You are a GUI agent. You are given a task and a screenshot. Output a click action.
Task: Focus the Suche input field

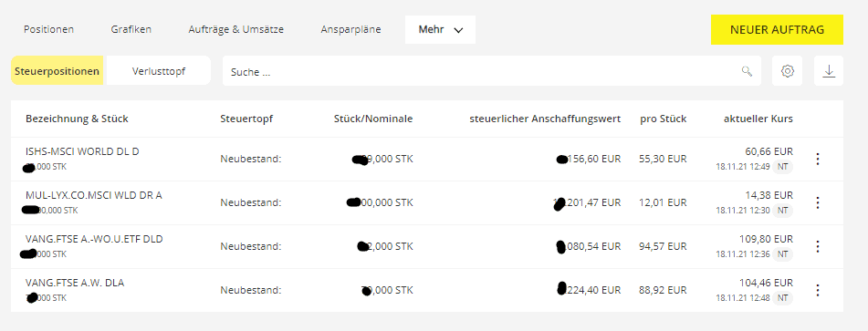492,71
